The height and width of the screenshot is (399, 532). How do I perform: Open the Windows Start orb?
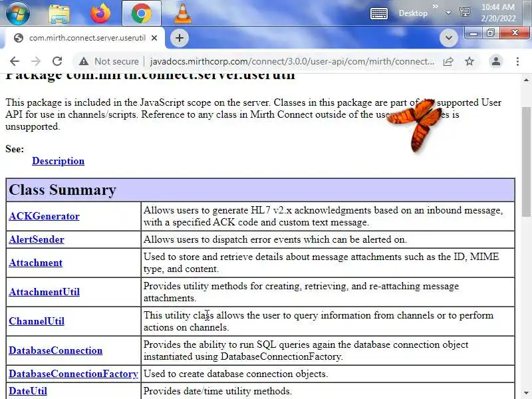[x=18, y=13]
